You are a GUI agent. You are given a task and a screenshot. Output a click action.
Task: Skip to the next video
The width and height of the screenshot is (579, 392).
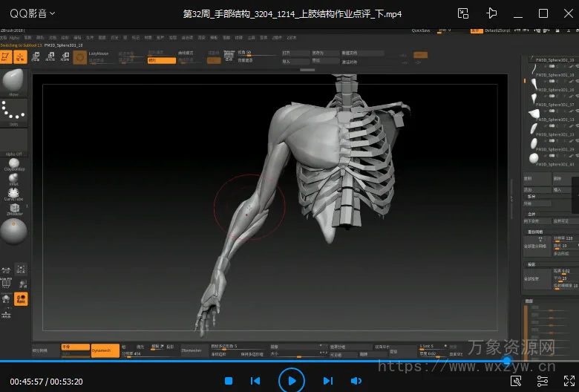[327, 381]
